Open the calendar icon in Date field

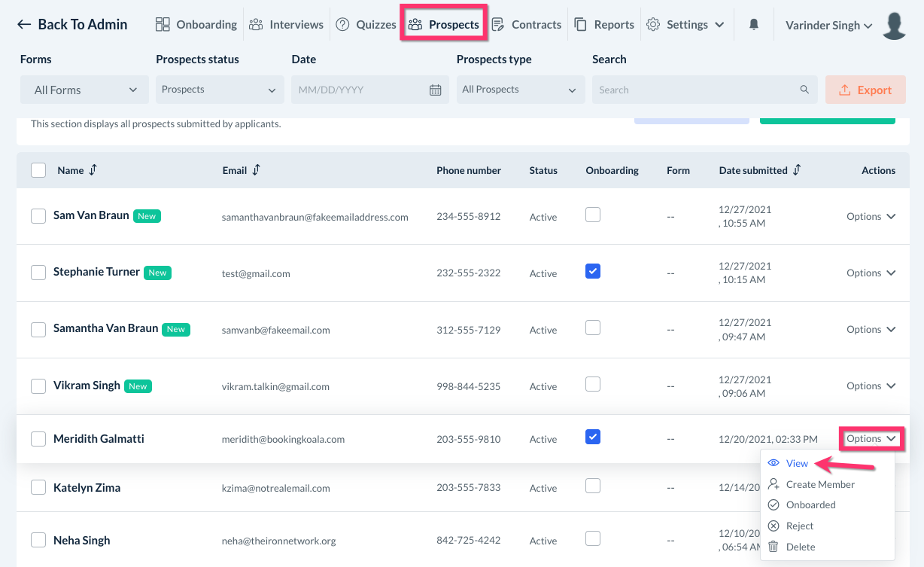click(x=435, y=90)
